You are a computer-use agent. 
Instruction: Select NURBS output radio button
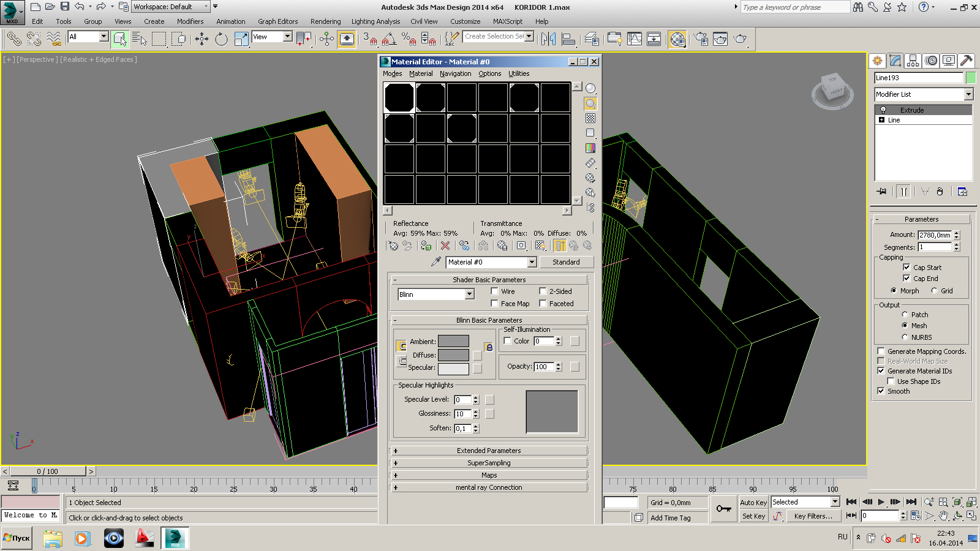coord(905,337)
